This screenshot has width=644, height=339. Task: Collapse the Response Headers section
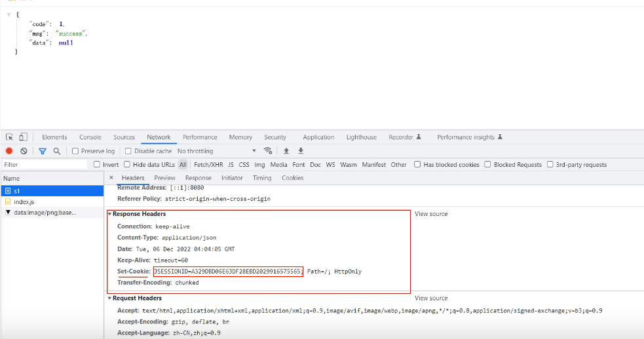tap(109, 214)
